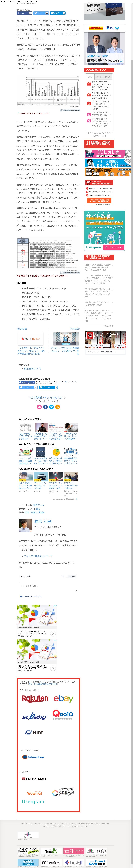133x868 pixels.
Task: Click 詳しくはこちら on the Usergram ad
Action: (x=114, y=247)
